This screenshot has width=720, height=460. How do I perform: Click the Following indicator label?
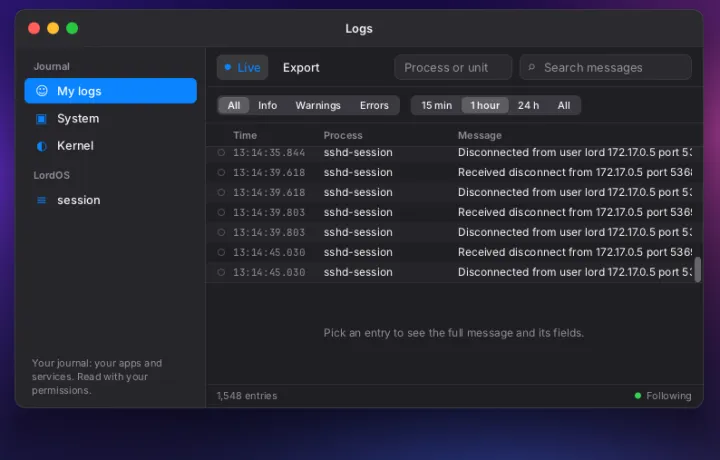669,396
